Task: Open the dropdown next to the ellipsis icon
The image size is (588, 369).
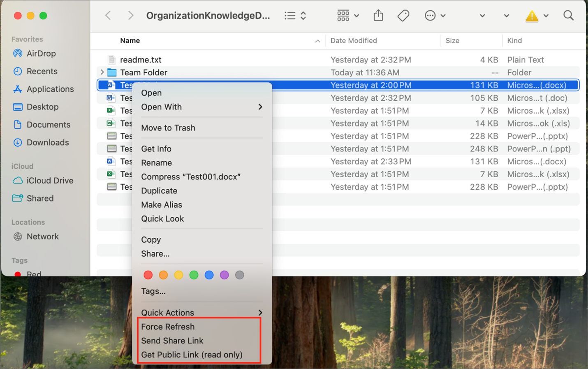Action: point(443,16)
